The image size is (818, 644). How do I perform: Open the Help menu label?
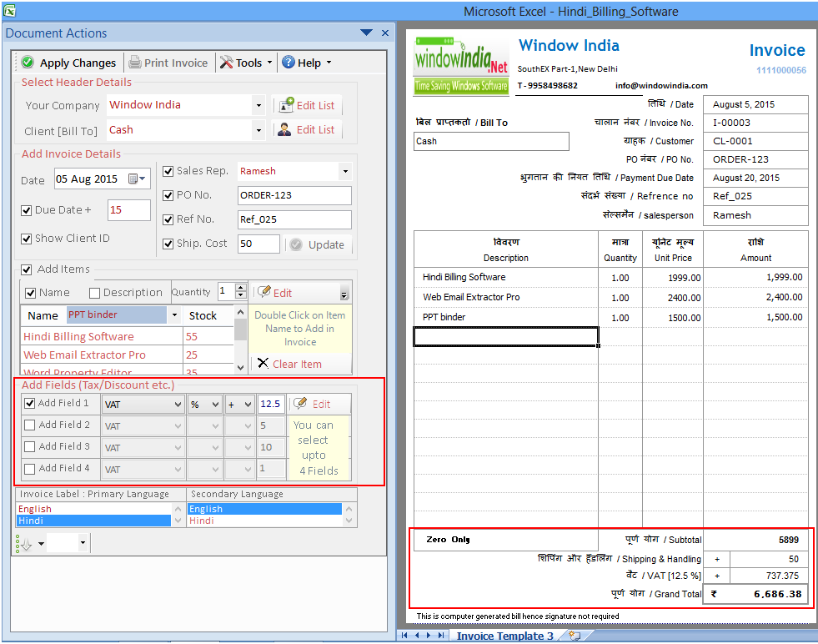pyautogui.click(x=309, y=63)
